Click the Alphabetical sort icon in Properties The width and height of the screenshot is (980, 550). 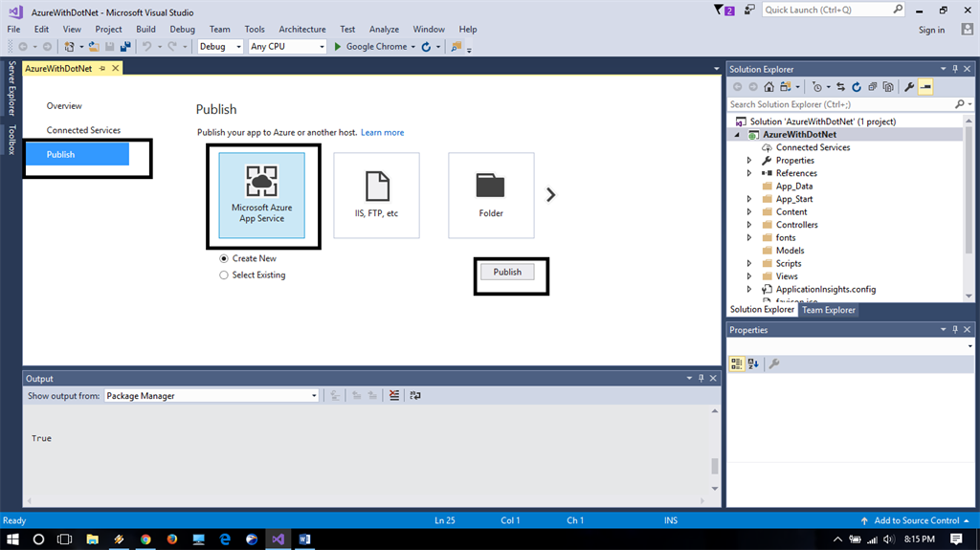click(x=753, y=363)
